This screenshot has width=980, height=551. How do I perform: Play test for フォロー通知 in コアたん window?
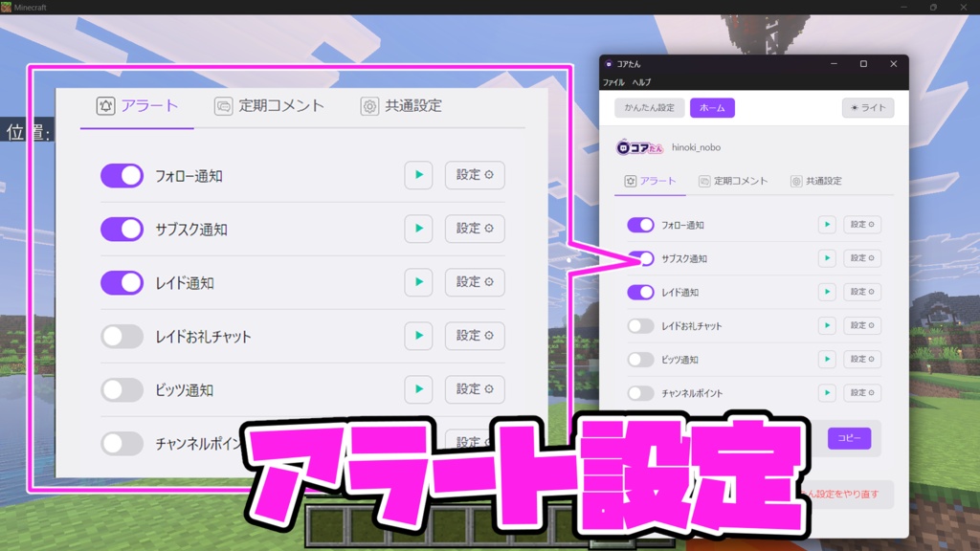click(827, 224)
